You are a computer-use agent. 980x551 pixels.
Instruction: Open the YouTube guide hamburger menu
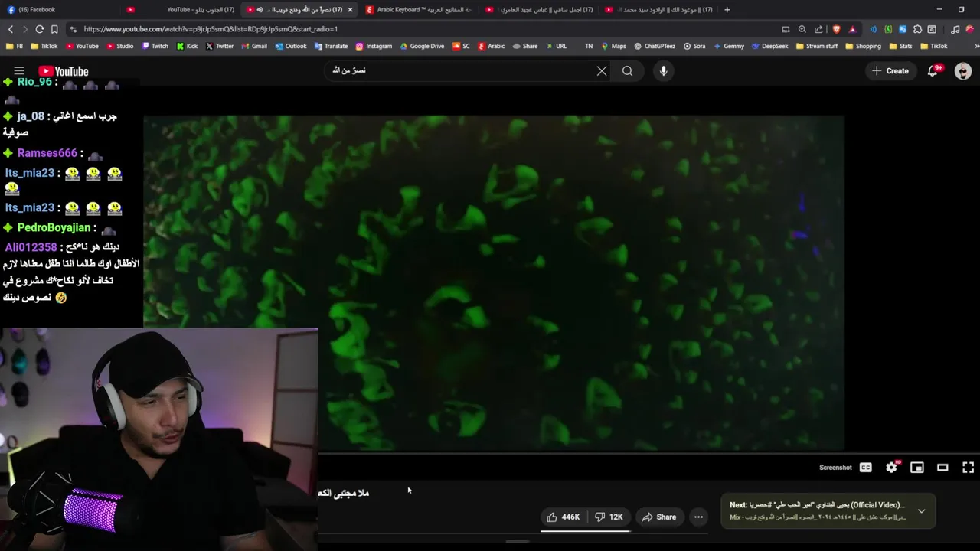point(19,71)
